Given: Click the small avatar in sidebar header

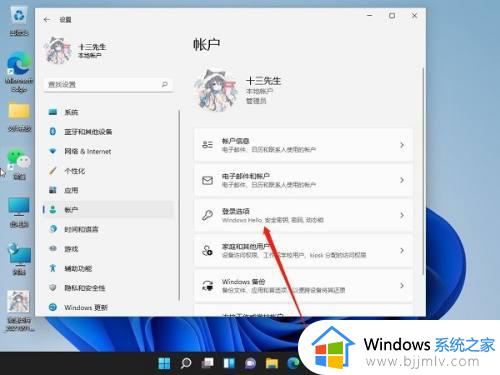Looking at the screenshot, I should 58,50.
